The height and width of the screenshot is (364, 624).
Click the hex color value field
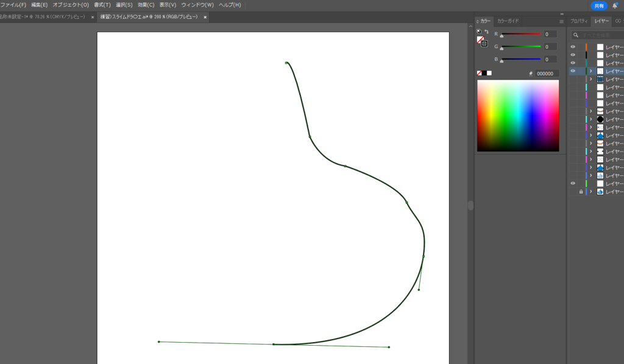tap(547, 74)
